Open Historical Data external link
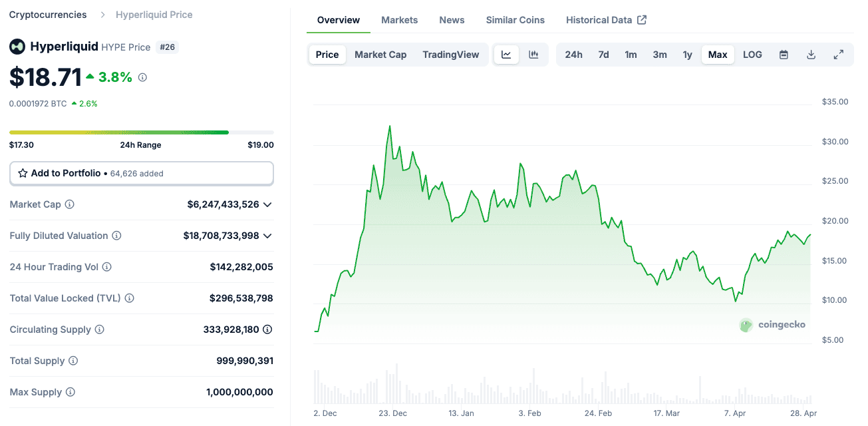 pyautogui.click(x=605, y=20)
